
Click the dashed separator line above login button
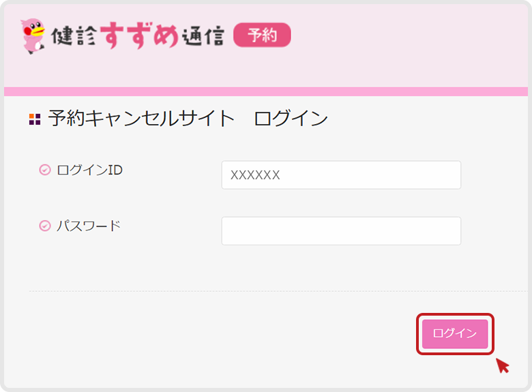(273, 292)
